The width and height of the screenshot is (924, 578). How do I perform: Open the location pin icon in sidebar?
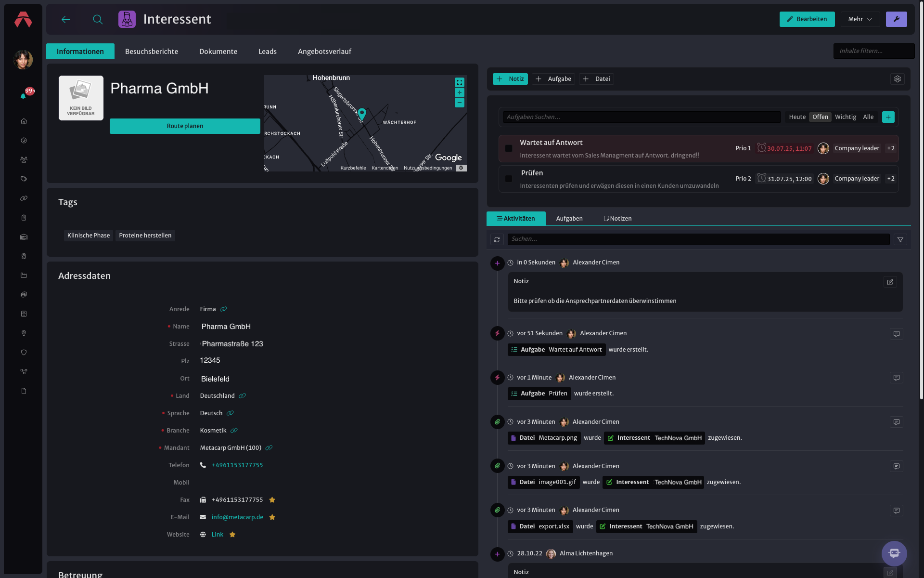click(x=24, y=333)
